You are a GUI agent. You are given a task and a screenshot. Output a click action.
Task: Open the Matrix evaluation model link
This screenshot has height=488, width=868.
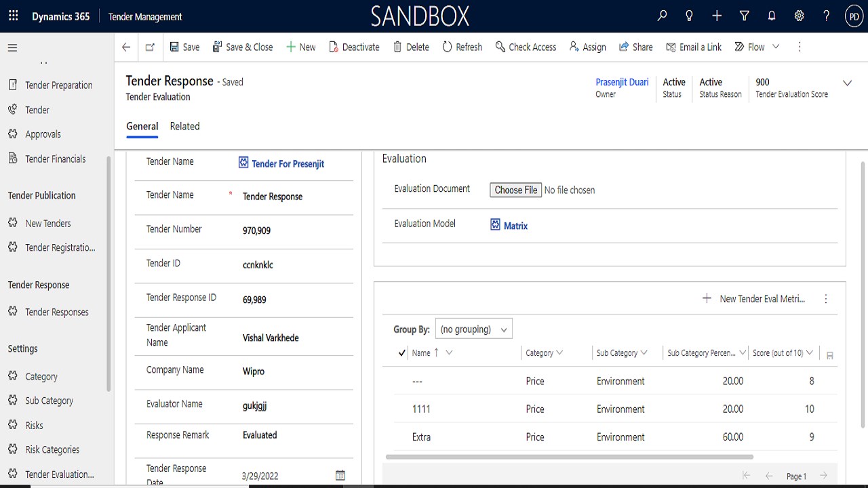tap(515, 226)
